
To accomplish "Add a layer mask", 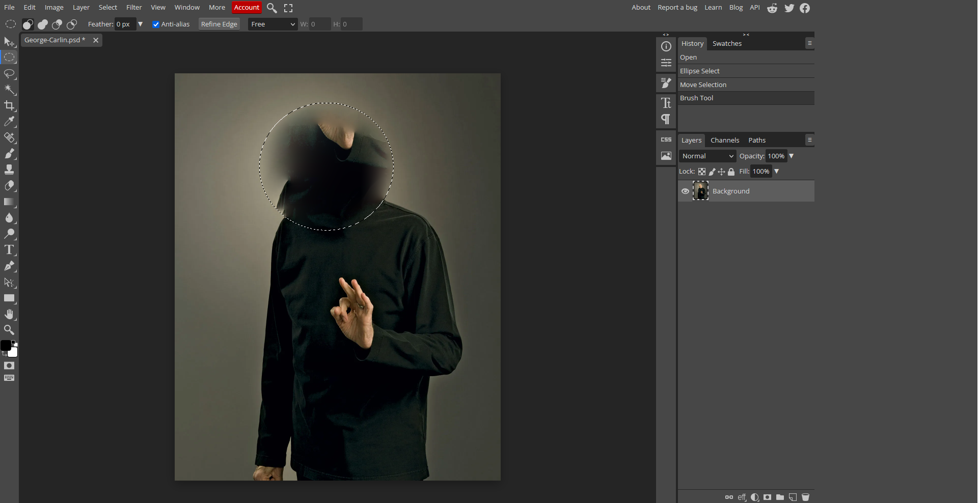I will tap(768, 497).
